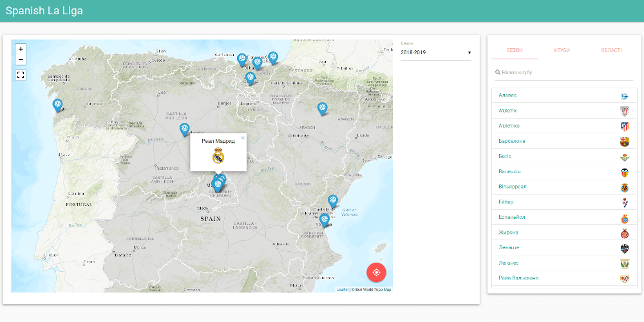Viewport: 644px width, 322px height.
Task: Click the Атлетік club crest
Action: click(625, 111)
